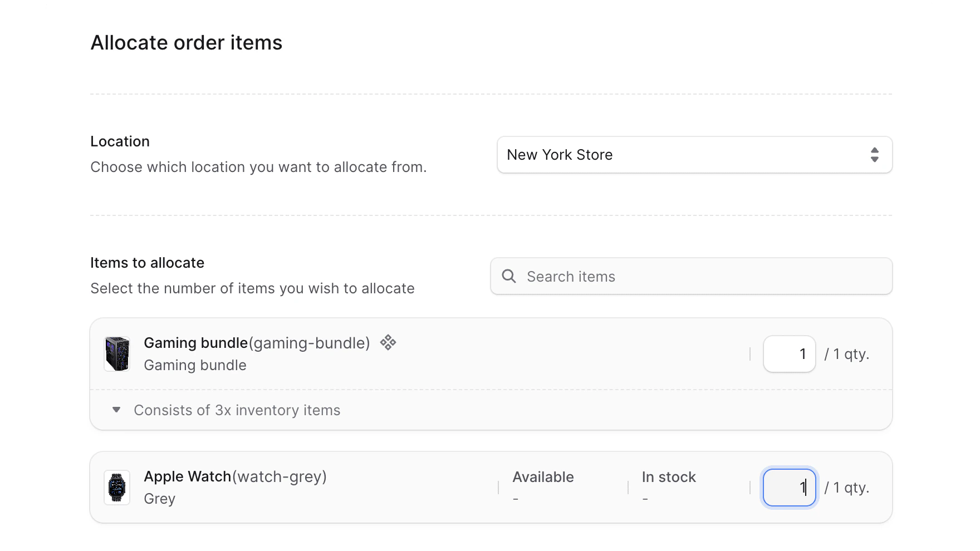980x551 pixels.
Task: Click the bundle icon next to Gaming bundle
Action: 388,343
